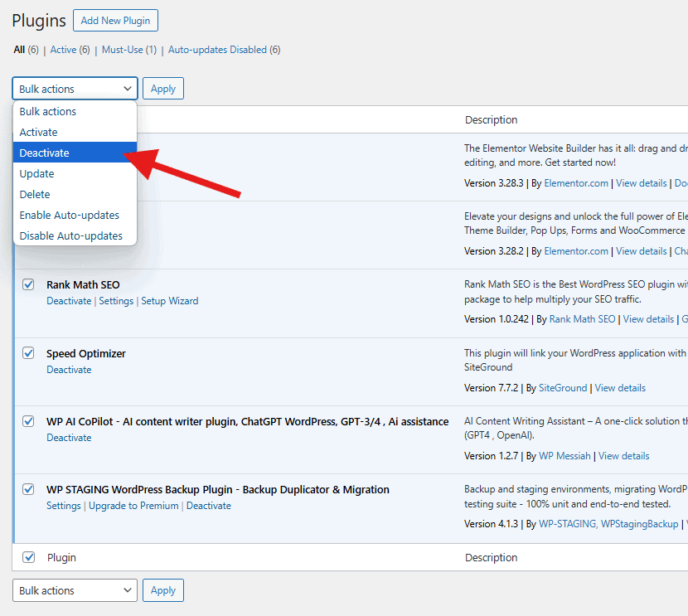
Task: Uncheck the Speed Optimizer checkbox
Action: (28, 352)
